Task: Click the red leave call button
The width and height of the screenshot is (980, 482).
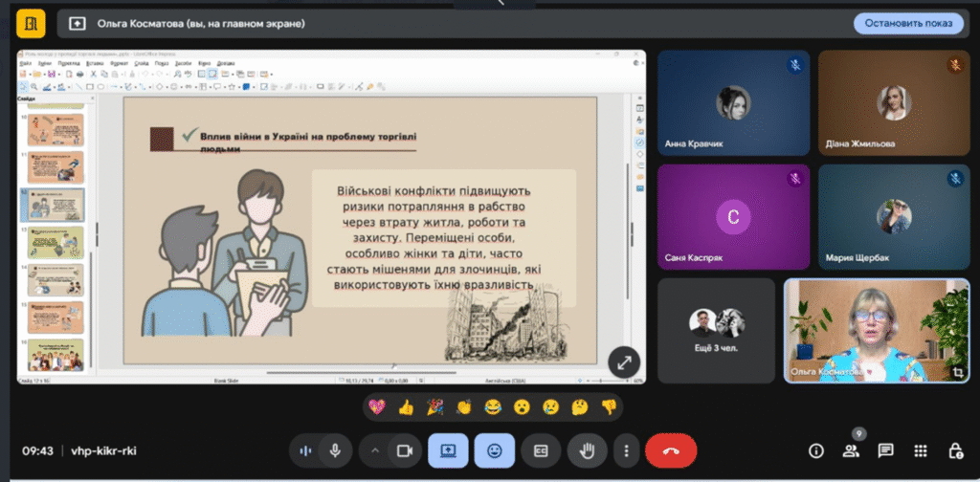Action: click(670, 450)
